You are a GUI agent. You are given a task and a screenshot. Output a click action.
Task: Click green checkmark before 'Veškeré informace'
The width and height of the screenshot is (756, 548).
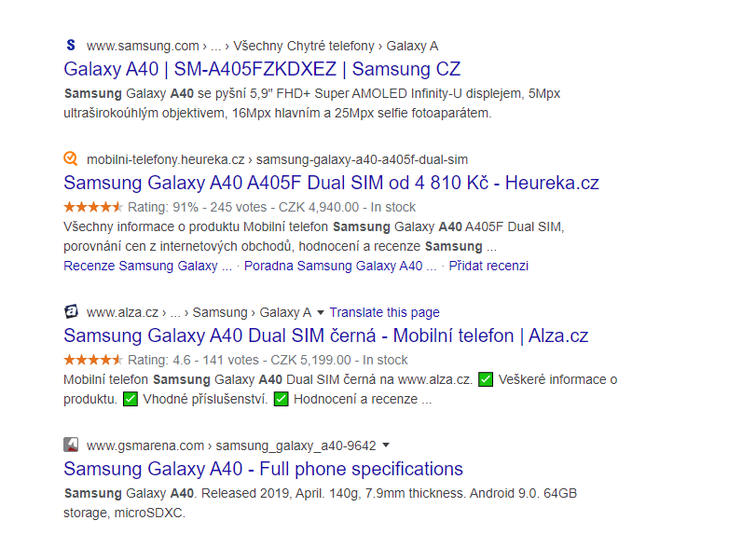[x=486, y=379]
